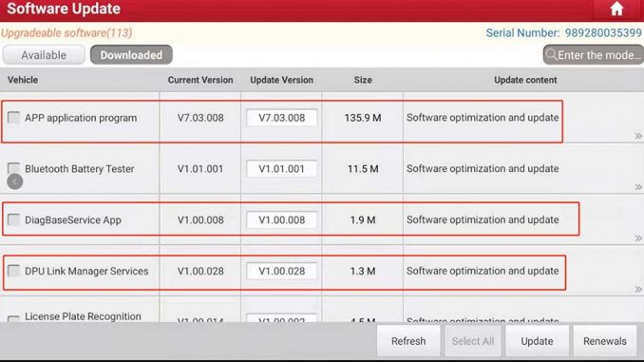The height and width of the screenshot is (362, 644).
Task: Expand APP application program update details
Action: (638, 136)
